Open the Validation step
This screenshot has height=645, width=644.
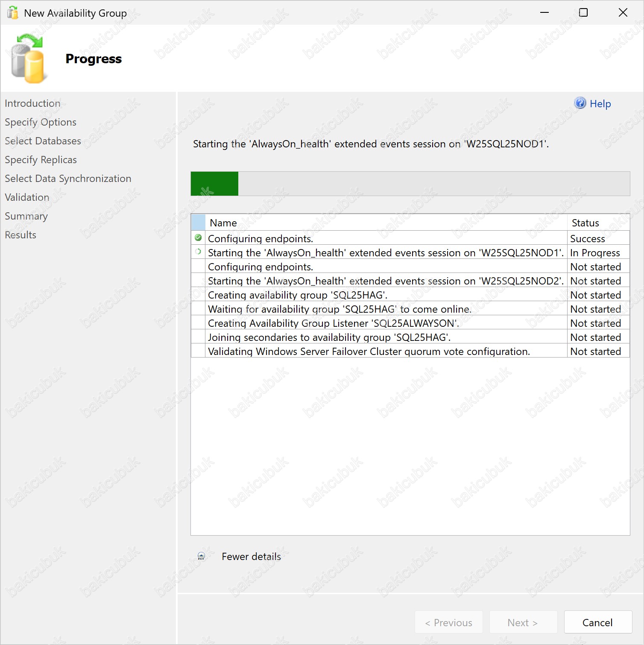click(x=27, y=197)
